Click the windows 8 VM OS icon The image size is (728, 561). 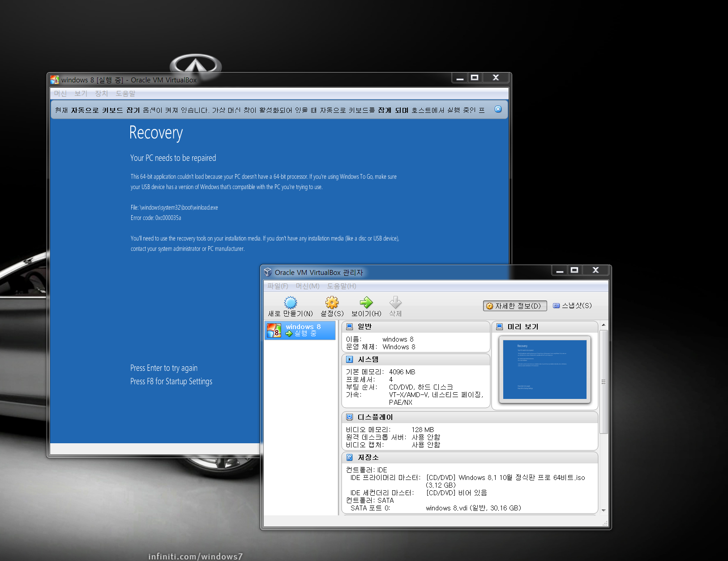[274, 330]
